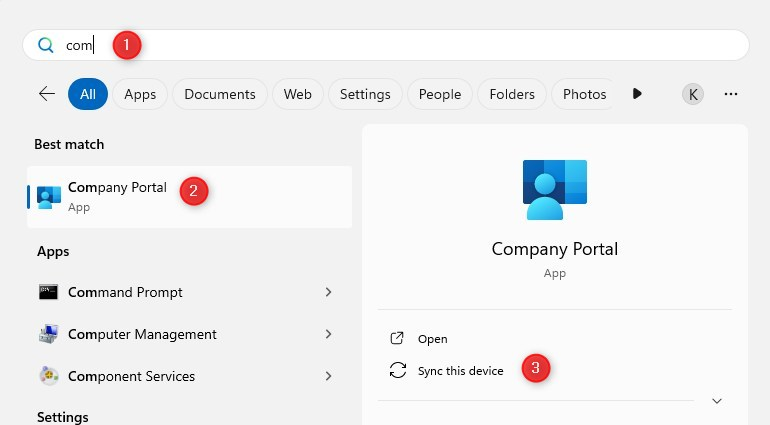Expand more actions with down chevron

[x=717, y=401]
